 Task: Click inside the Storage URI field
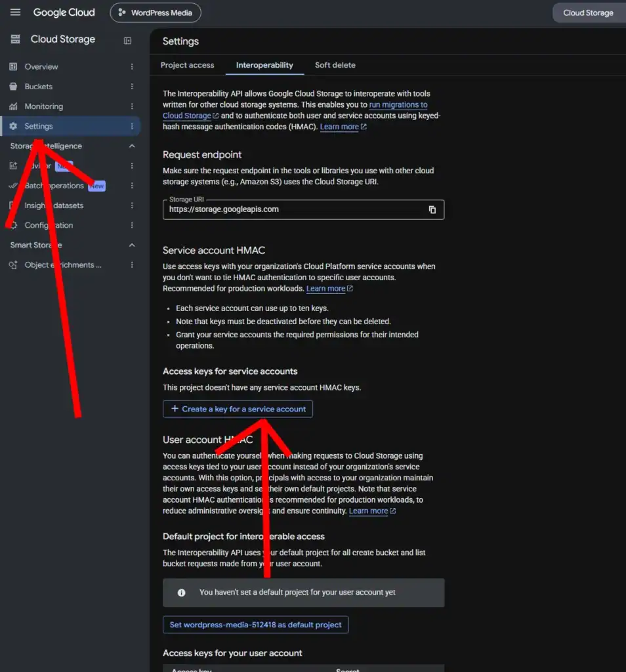303,209
